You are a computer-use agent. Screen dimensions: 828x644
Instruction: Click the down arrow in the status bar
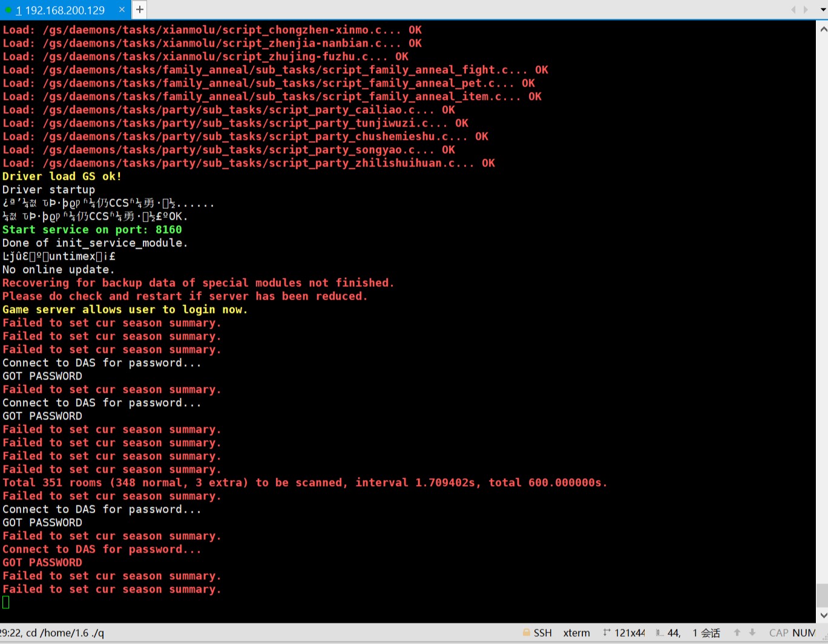752,632
